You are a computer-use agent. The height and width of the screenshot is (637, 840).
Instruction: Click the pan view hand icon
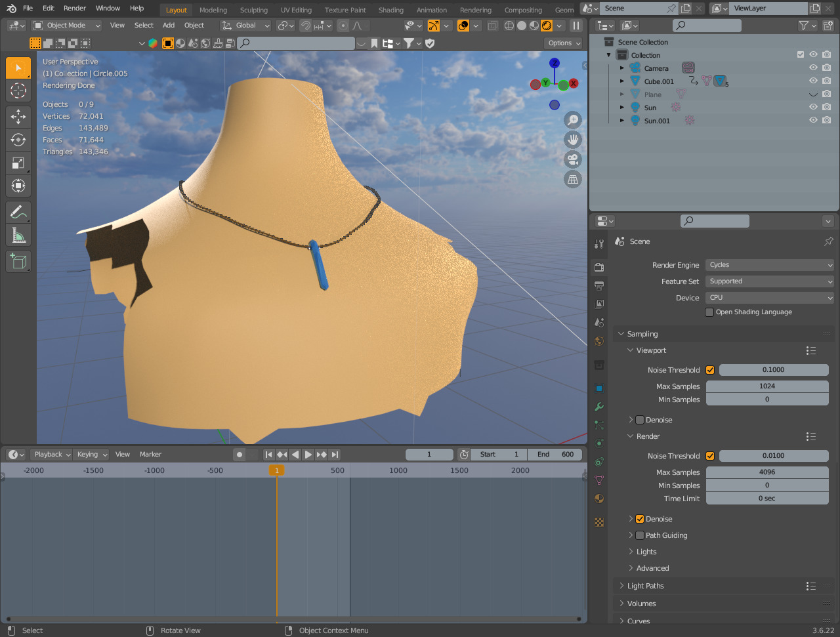point(573,140)
